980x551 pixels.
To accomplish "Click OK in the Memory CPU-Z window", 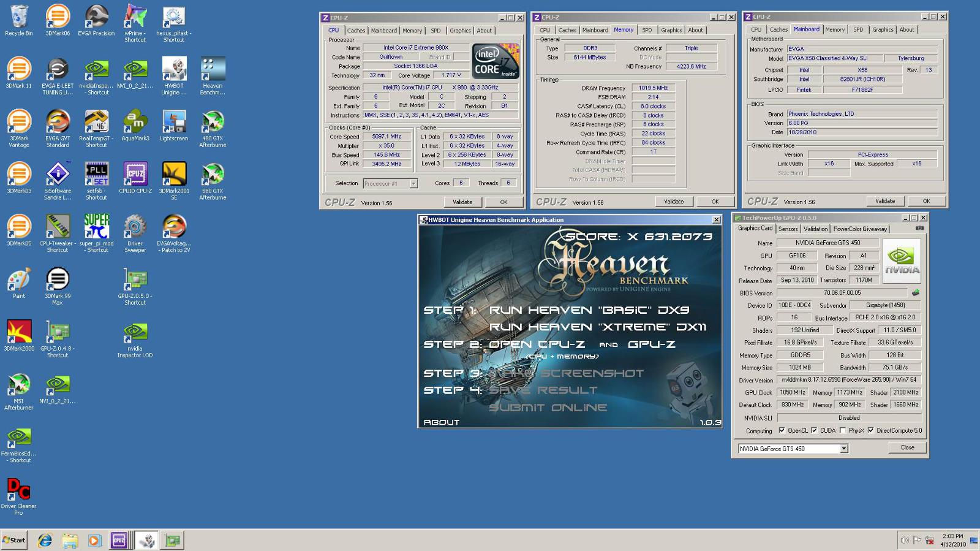I will (715, 201).
